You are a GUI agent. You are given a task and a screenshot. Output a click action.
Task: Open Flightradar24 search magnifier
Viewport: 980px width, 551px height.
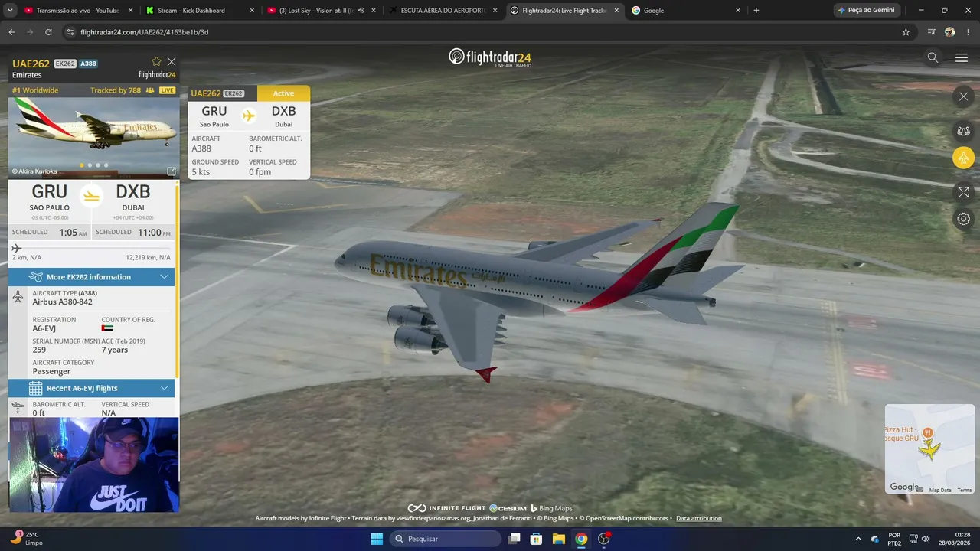click(x=933, y=57)
